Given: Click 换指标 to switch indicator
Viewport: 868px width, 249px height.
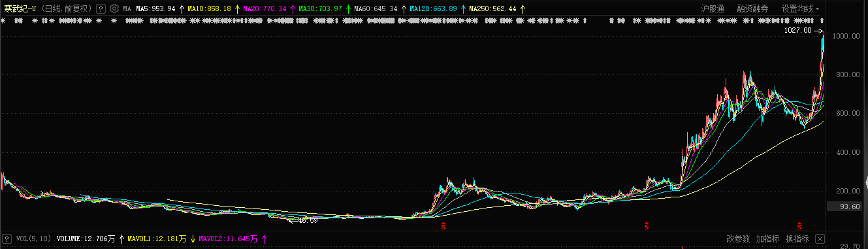Looking at the screenshot, I should (x=797, y=239).
